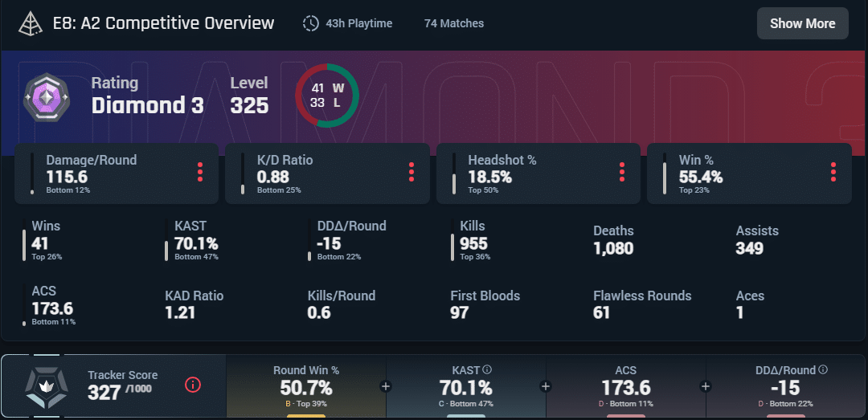This screenshot has width=868, height=420.
Task: Click the plus icon between Round Win % and KAST
Action: (386, 385)
